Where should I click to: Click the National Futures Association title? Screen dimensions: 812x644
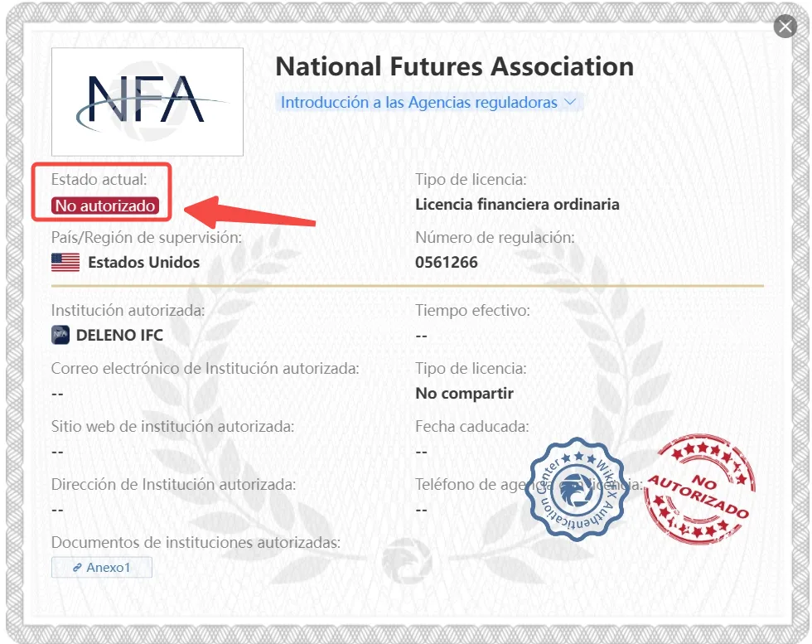pos(454,67)
